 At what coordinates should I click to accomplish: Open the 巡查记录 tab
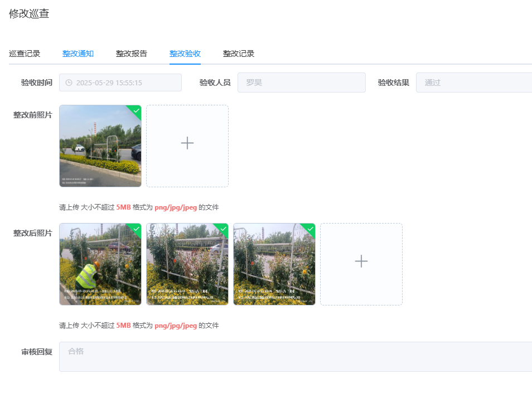[x=25, y=54]
